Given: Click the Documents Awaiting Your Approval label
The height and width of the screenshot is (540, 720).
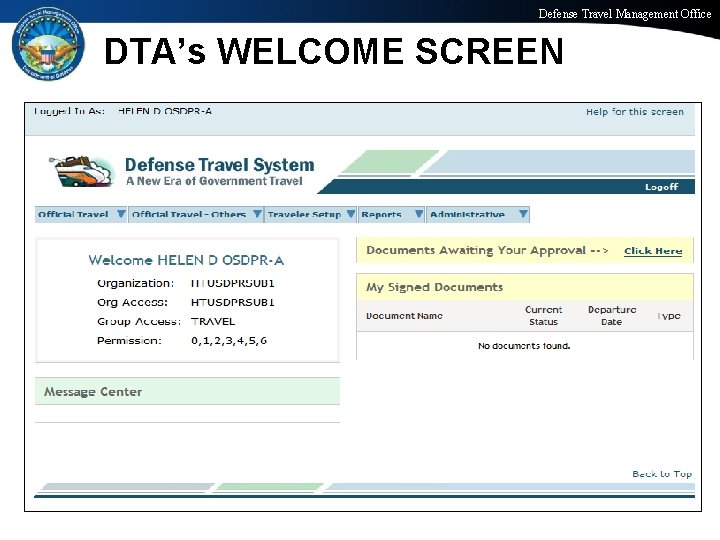Looking at the screenshot, I should pyautogui.click(x=488, y=251).
